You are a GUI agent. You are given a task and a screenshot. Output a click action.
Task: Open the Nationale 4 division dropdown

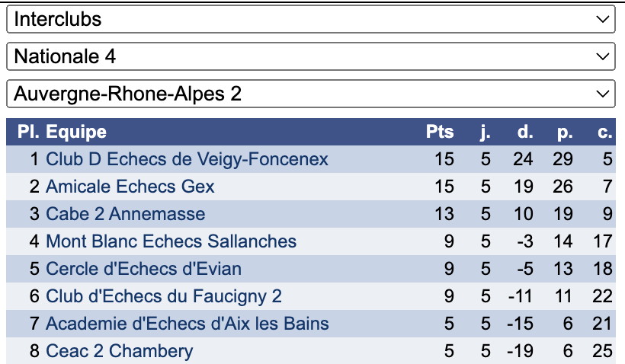pos(311,56)
